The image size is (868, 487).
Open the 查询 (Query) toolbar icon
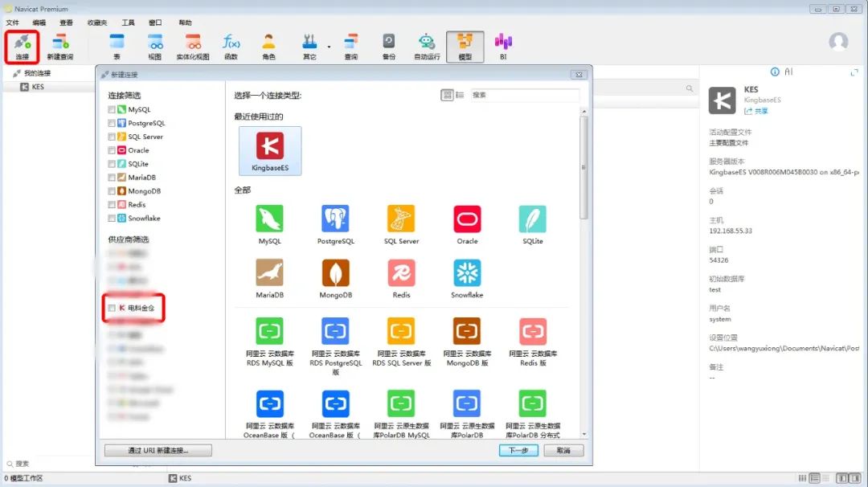[351, 47]
